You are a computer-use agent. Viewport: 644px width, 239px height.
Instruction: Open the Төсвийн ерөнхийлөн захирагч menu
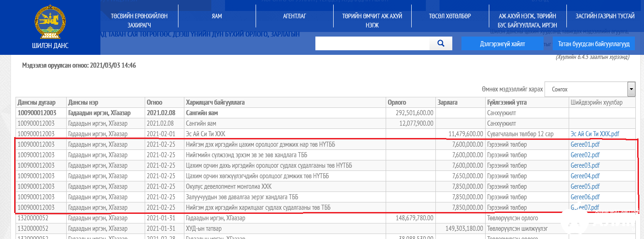(139, 21)
